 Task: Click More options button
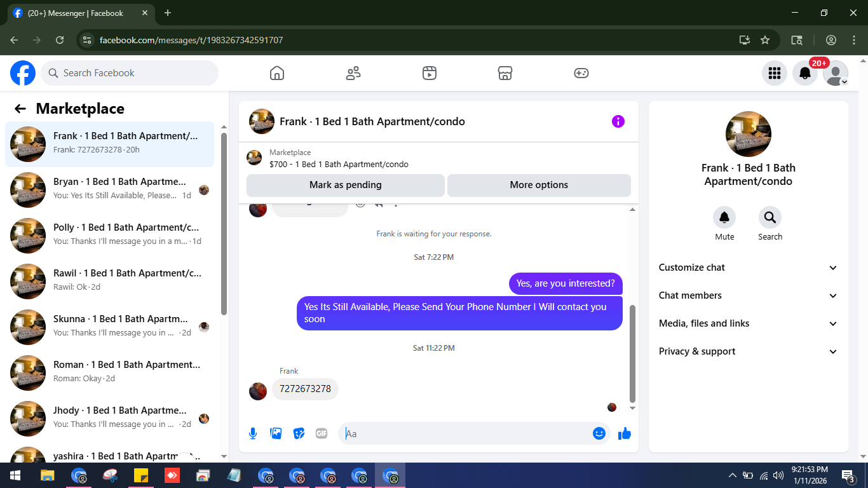pyautogui.click(x=539, y=185)
